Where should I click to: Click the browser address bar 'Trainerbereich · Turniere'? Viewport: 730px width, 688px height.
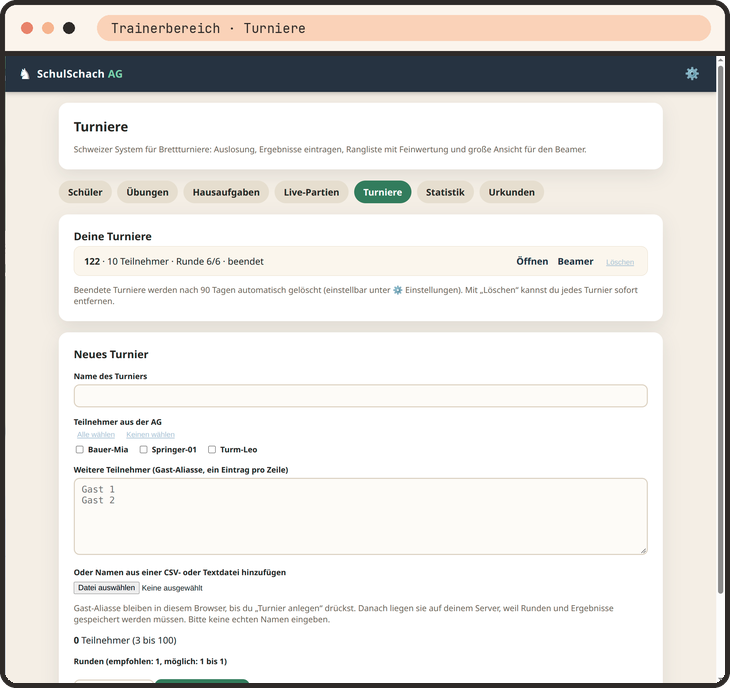(404, 28)
